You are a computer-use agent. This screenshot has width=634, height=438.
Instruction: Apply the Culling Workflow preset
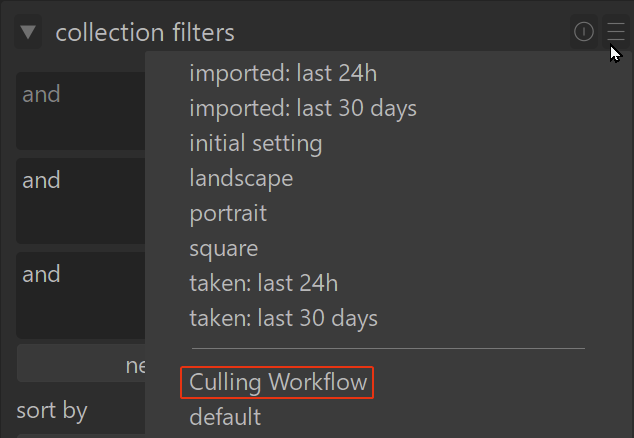(278, 382)
